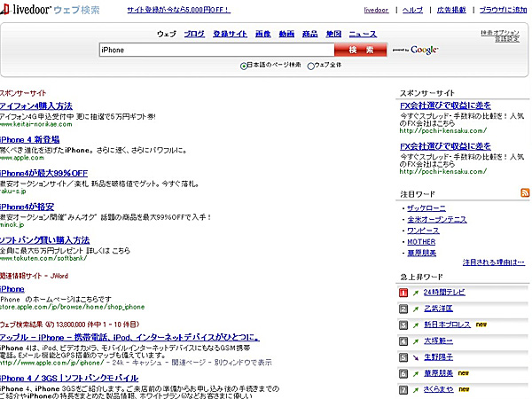Click up-trend arrow beside 大塚範一
The image size is (532, 399).
(x=416, y=341)
